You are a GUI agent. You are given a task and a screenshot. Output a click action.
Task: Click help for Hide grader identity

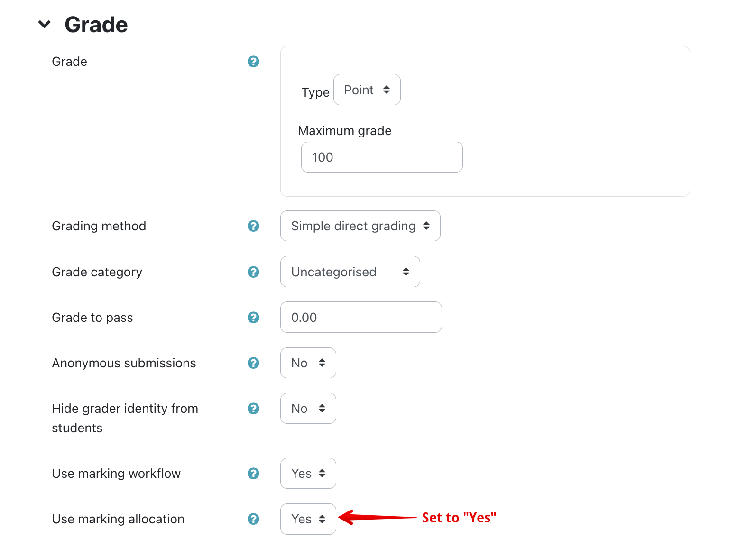pos(253,409)
